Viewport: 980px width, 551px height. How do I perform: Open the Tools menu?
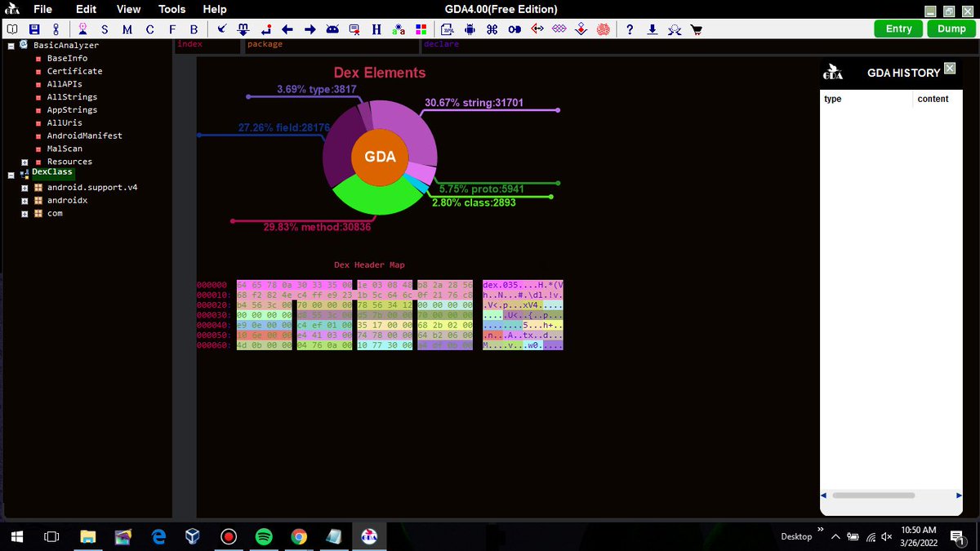(172, 9)
